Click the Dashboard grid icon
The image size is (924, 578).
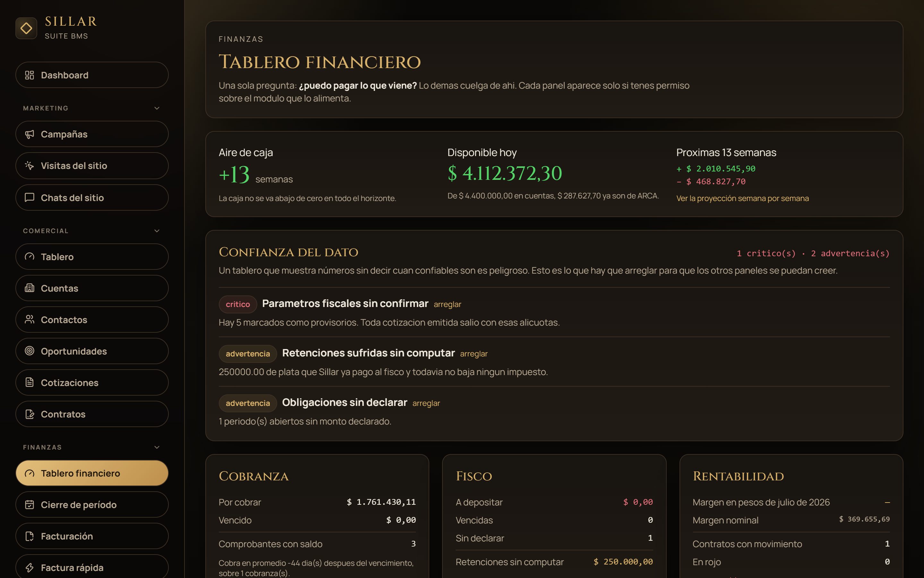tap(30, 75)
